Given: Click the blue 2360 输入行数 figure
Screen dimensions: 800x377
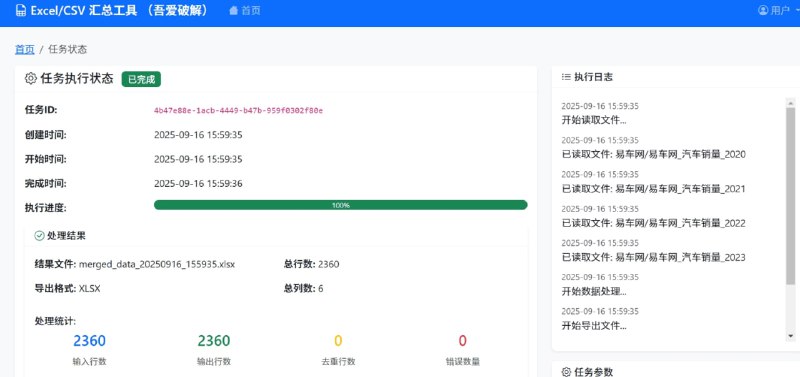Looking at the screenshot, I should [x=89, y=340].
